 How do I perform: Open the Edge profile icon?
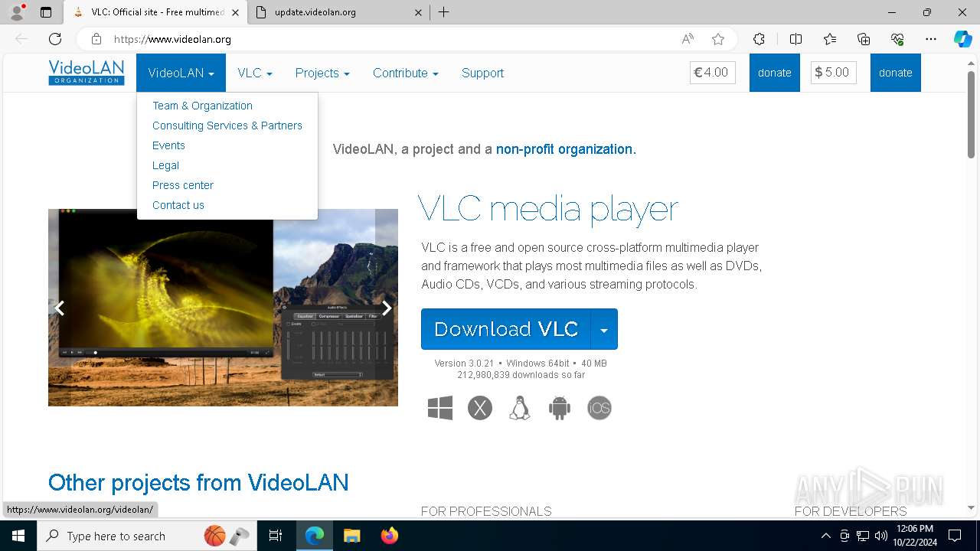17,12
